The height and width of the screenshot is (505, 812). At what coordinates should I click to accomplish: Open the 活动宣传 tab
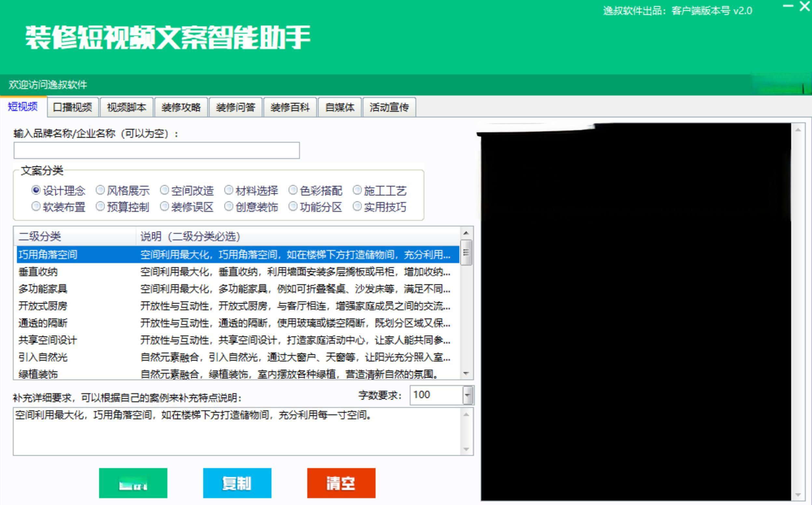click(x=389, y=107)
